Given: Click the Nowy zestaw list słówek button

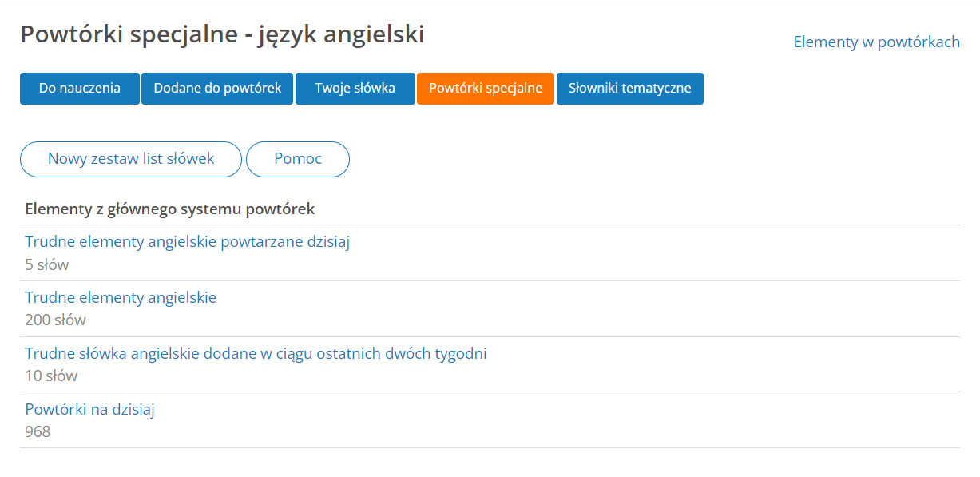Looking at the screenshot, I should pyautogui.click(x=131, y=159).
